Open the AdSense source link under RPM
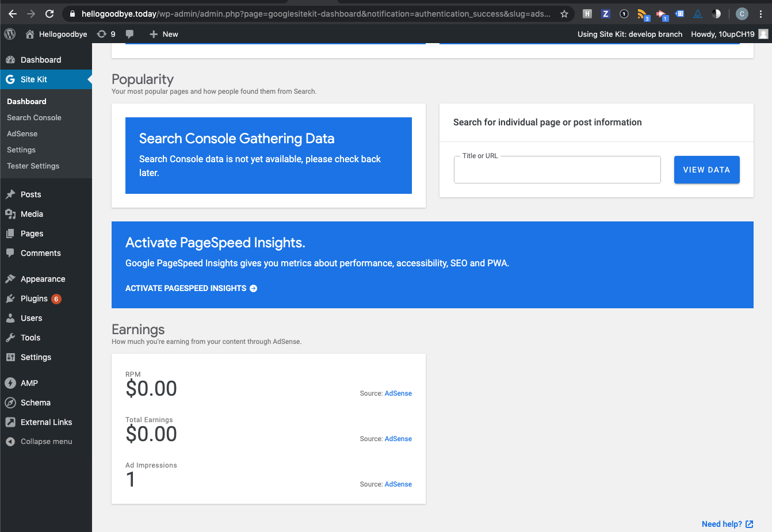This screenshot has height=532, width=772. coord(398,393)
